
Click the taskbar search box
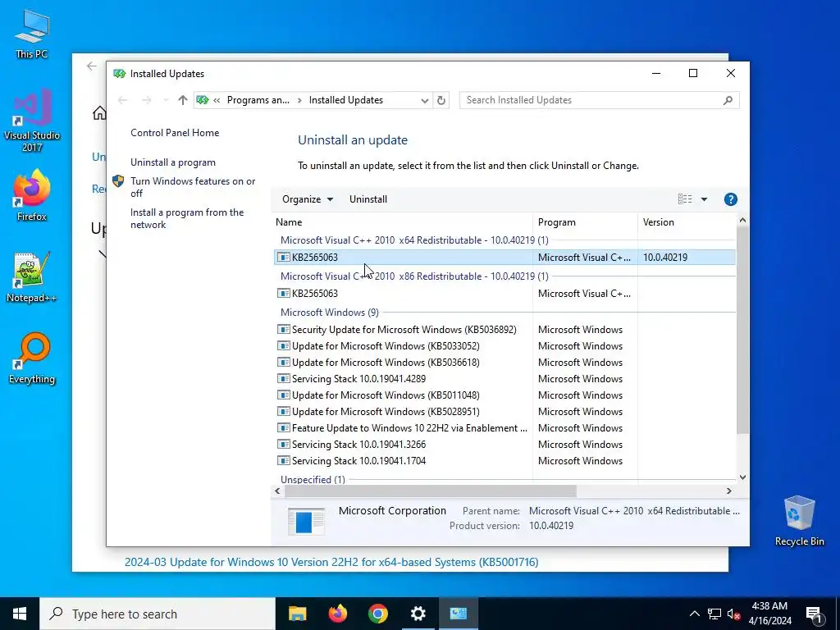[157, 614]
